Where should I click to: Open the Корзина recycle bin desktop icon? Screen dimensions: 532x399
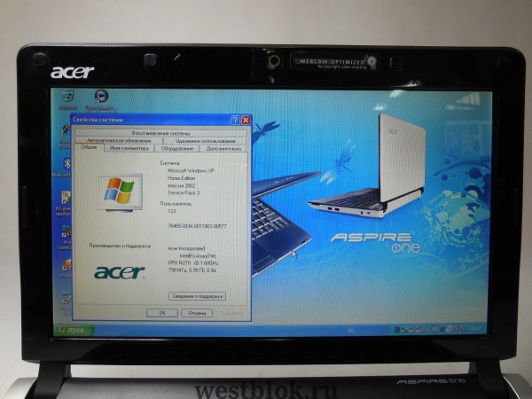pyautogui.click(x=67, y=99)
